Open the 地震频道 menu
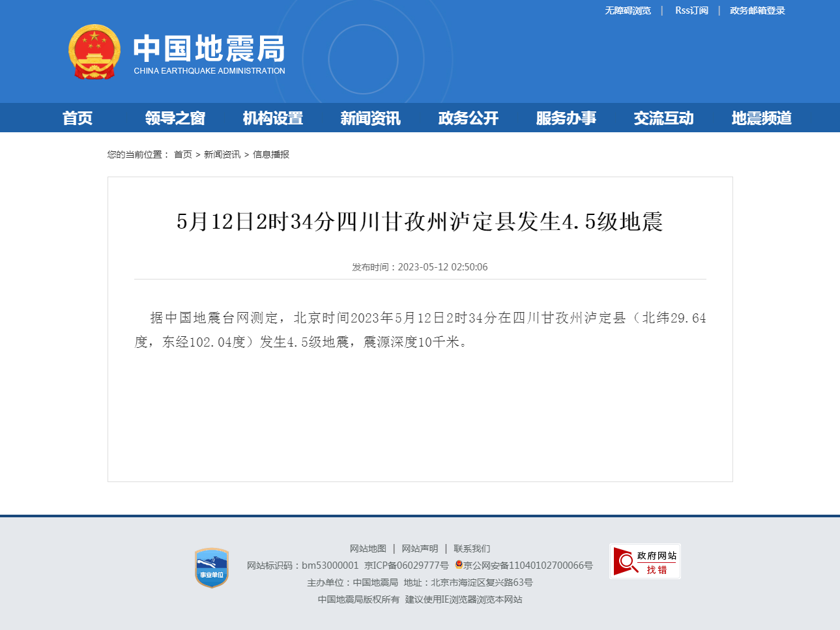The image size is (840, 630). coord(762,118)
